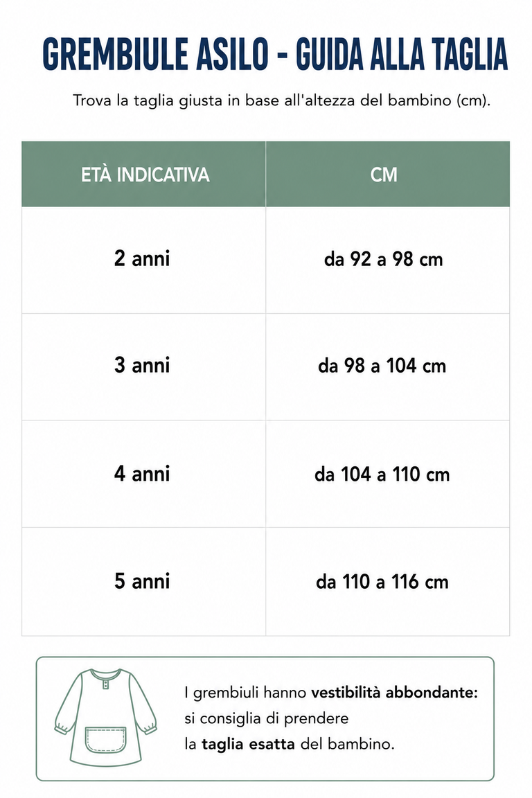This screenshot has width=532, height=798.
Task: Click the text 'si consiglia di prendere'
Action: coord(266,718)
